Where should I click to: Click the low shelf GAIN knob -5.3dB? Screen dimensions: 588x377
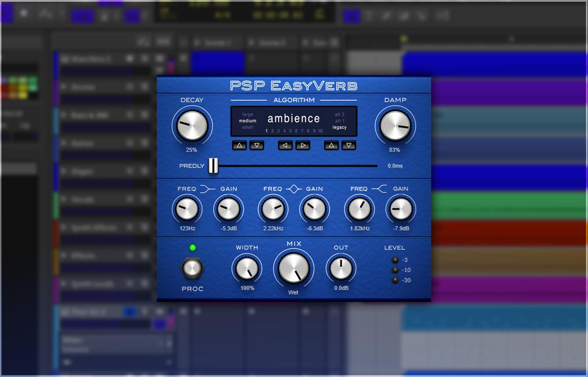(x=228, y=209)
